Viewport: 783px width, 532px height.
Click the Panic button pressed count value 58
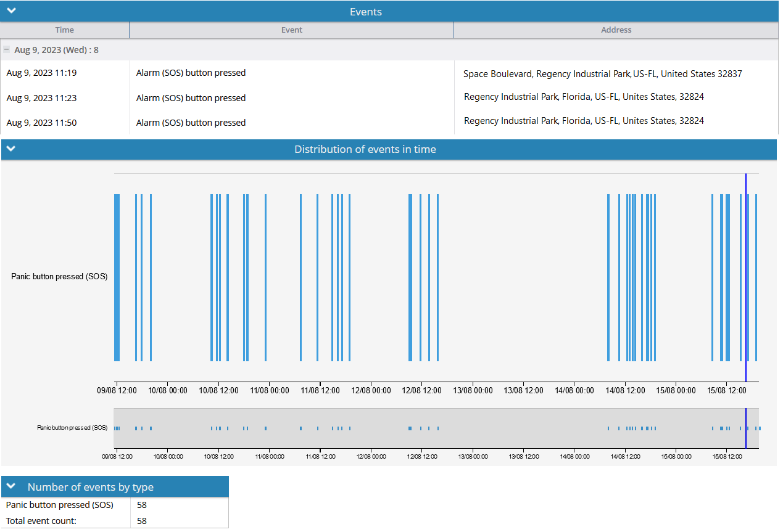point(142,505)
